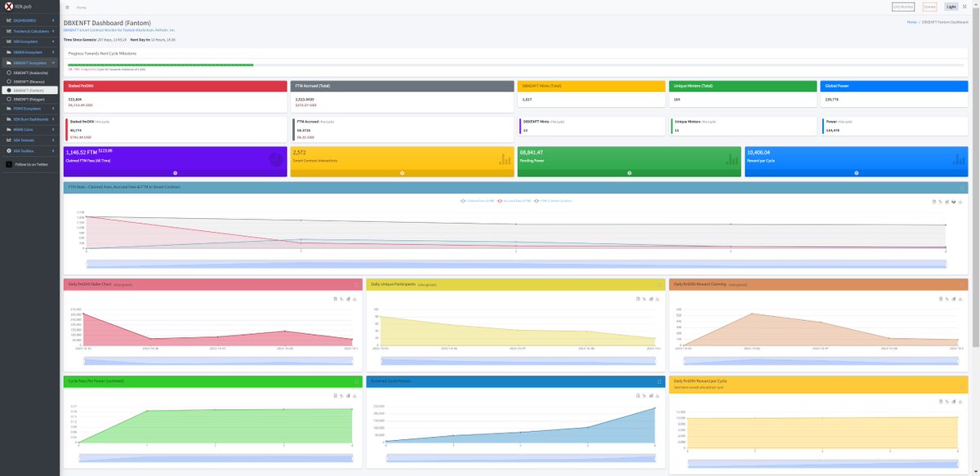Click the save-as-image icon on FTM Stats chart

[x=955, y=201]
